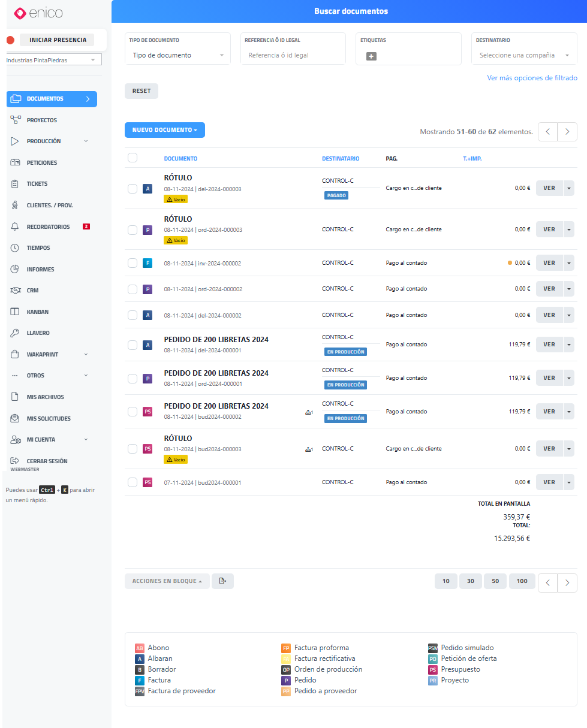Expand the Nuevo documento dropdown button
The image size is (587, 728).
pos(164,130)
